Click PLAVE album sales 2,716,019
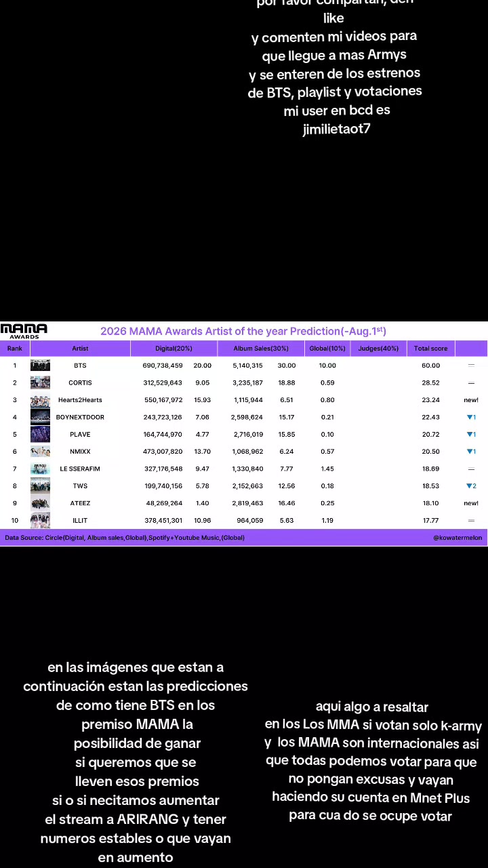The image size is (488, 868). coord(248,435)
